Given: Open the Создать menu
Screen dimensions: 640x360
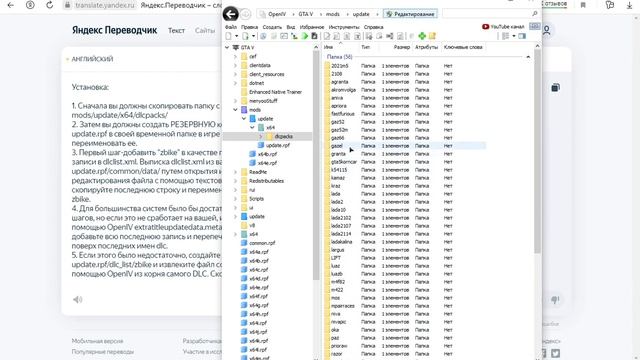Looking at the screenshot, I should point(272,27).
